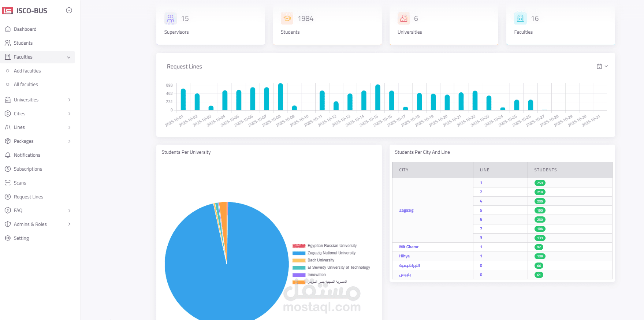The image size is (644, 320).
Task: Click the Subscriptions dollar icon
Action: (8, 169)
